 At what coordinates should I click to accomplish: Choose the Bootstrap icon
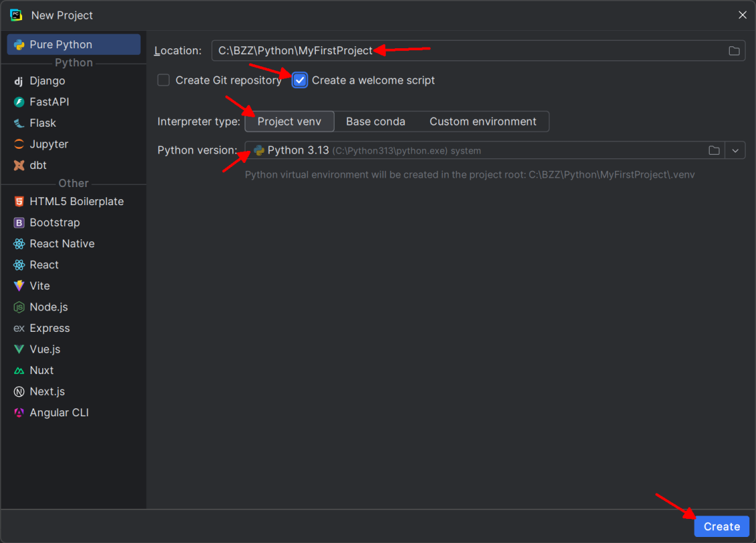[x=19, y=223]
